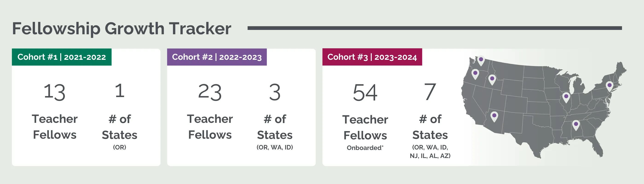Image resolution: width=644 pixels, height=184 pixels.
Task: Select the 23 Teacher Fellows figure
Action: pyautogui.click(x=210, y=92)
